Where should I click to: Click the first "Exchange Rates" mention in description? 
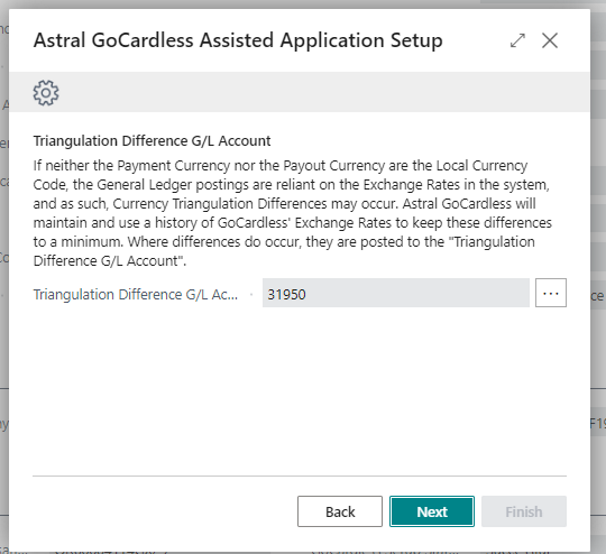pos(405,181)
